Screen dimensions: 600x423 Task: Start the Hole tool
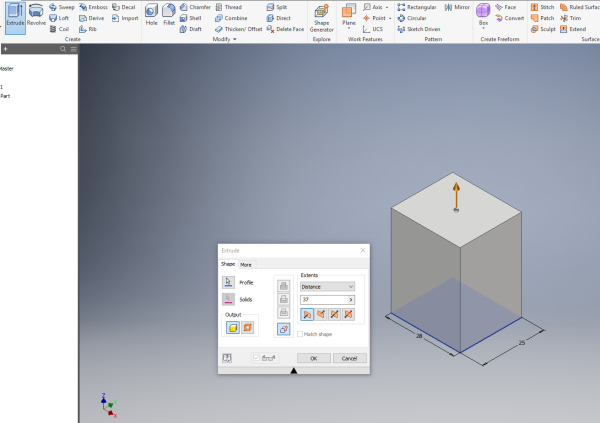click(x=152, y=15)
